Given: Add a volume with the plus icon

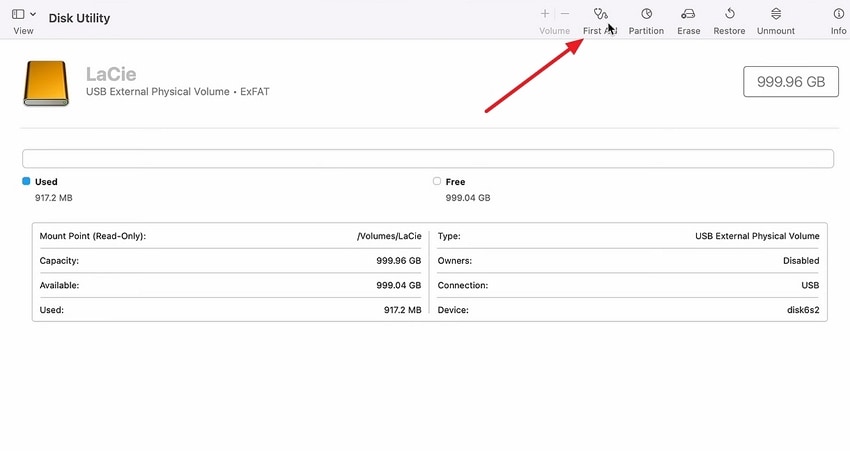Looking at the screenshot, I should click(545, 14).
